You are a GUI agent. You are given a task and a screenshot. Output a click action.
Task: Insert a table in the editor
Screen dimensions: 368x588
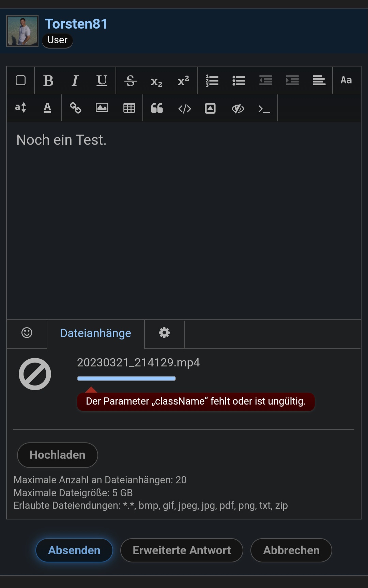pos(129,108)
